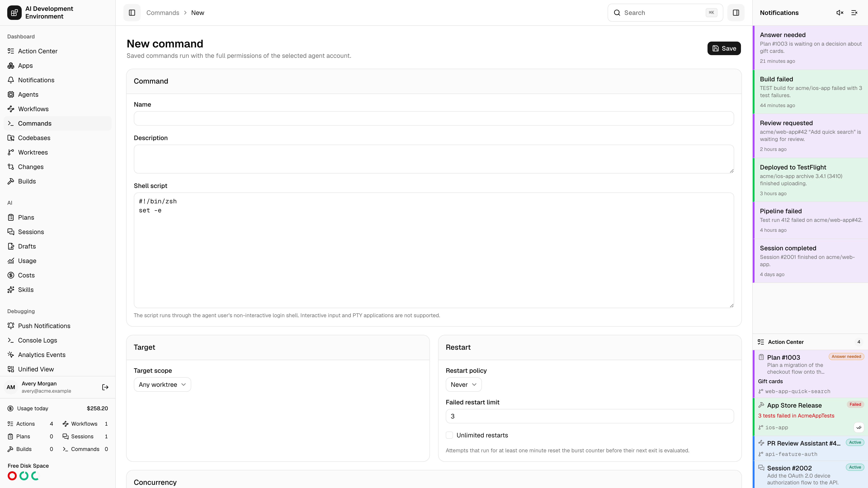Open Drafts page
The image size is (868, 488).
58,246
